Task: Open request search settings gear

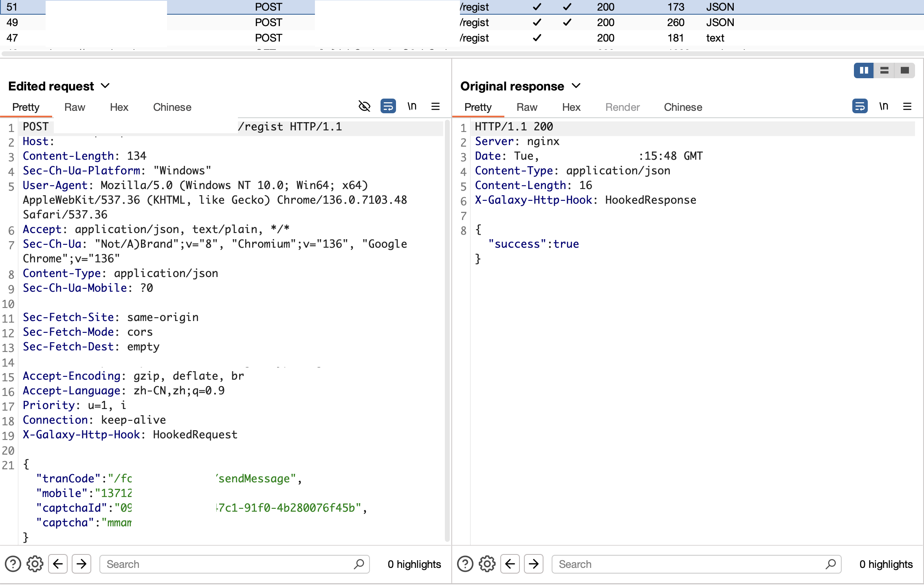Action: (35, 564)
